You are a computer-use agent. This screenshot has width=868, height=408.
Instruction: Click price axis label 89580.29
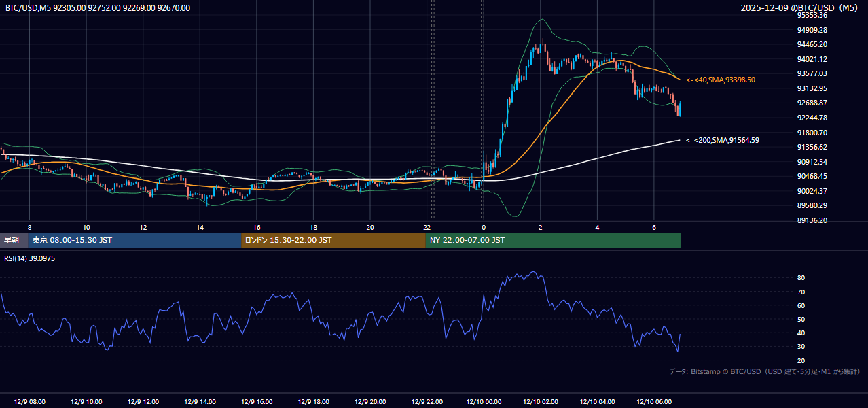click(x=812, y=205)
